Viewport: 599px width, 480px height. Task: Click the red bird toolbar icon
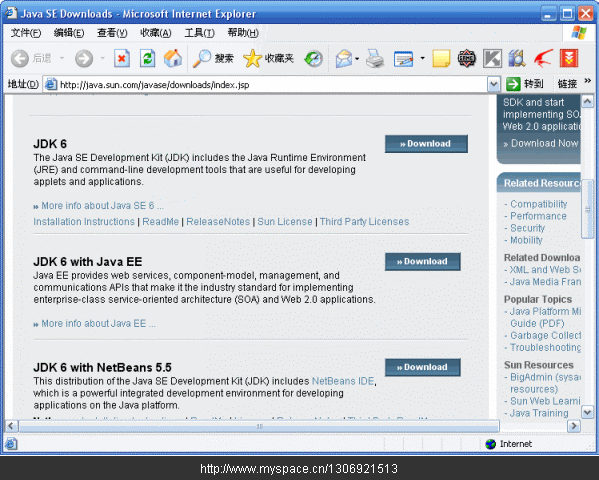coord(543,58)
